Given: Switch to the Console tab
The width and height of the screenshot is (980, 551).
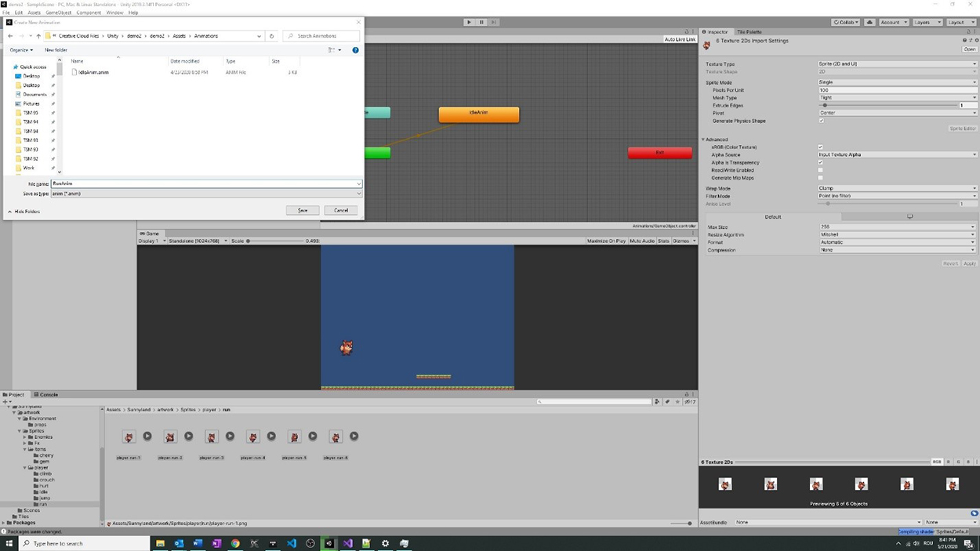Looking at the screenshot, I should coord(48,395).
